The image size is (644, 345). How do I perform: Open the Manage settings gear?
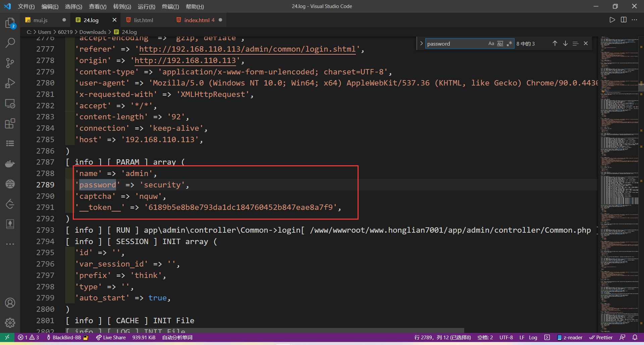tap(10, 323)
